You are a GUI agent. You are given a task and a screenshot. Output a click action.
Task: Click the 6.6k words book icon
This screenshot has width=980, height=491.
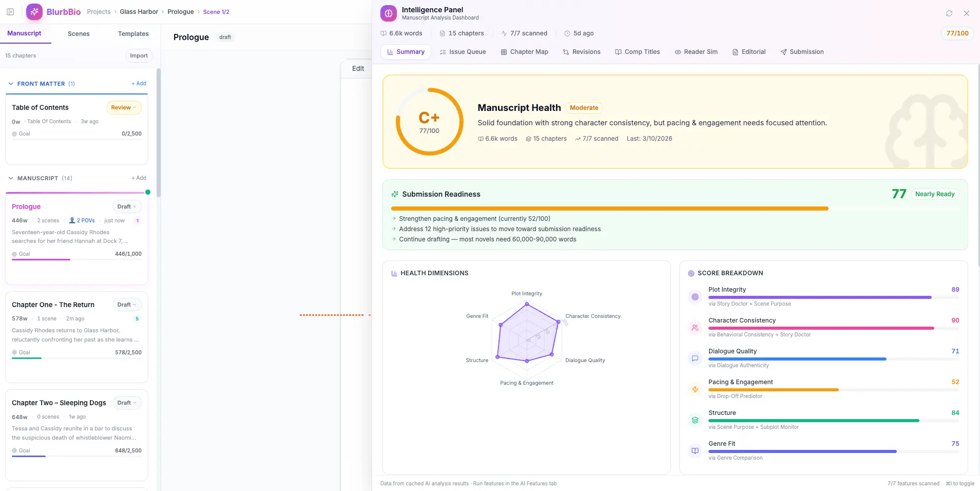click(383, 33)
